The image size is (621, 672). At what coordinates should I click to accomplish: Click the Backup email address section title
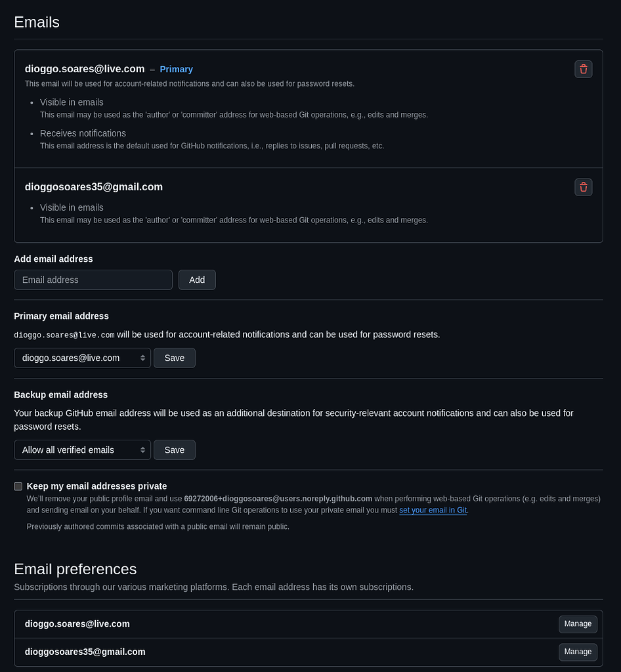(60, 394)
